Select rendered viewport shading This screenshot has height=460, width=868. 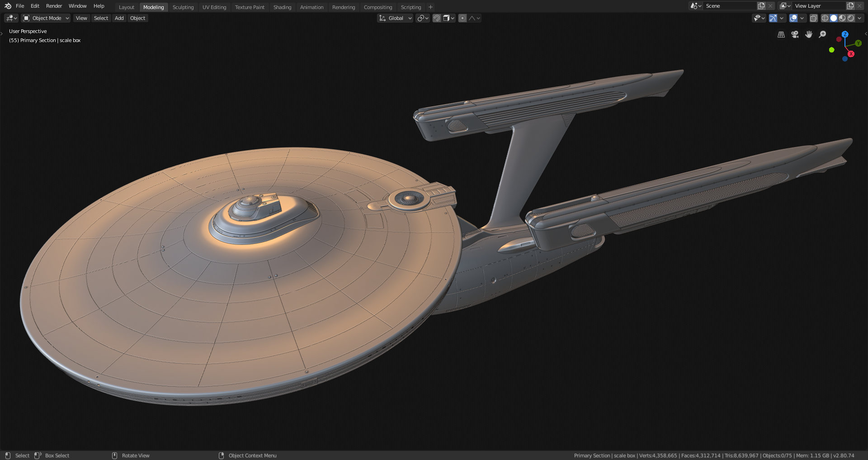[851, 18]
